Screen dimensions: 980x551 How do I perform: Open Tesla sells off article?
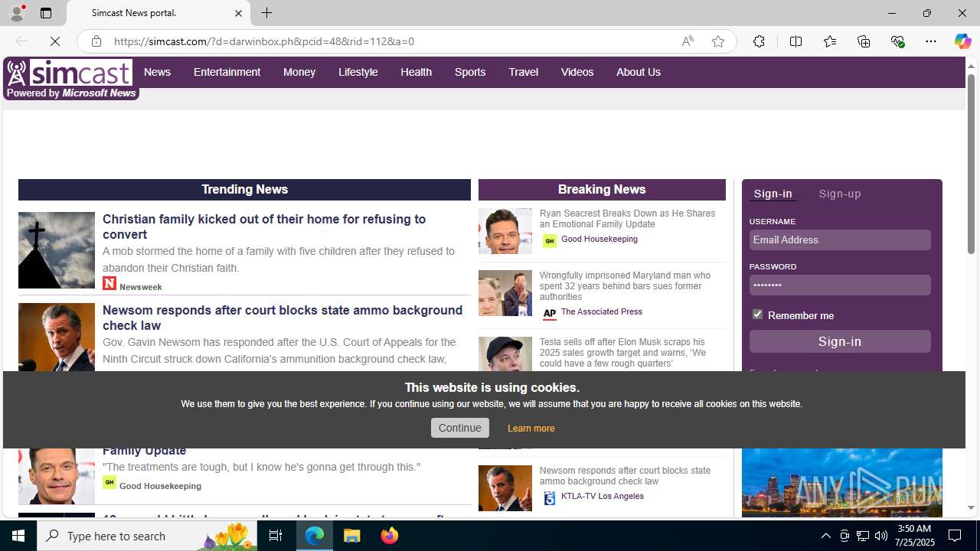coord(622,353)
